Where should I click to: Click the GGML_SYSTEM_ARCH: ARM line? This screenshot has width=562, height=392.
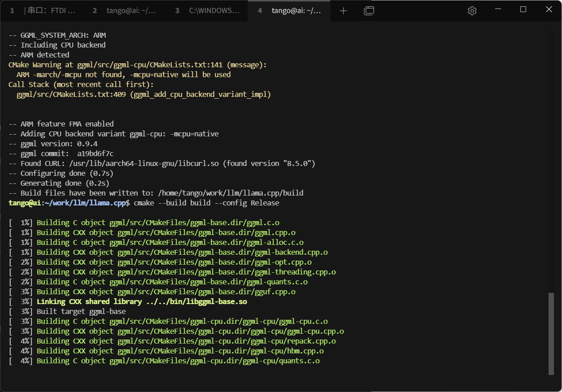[57, 35]
